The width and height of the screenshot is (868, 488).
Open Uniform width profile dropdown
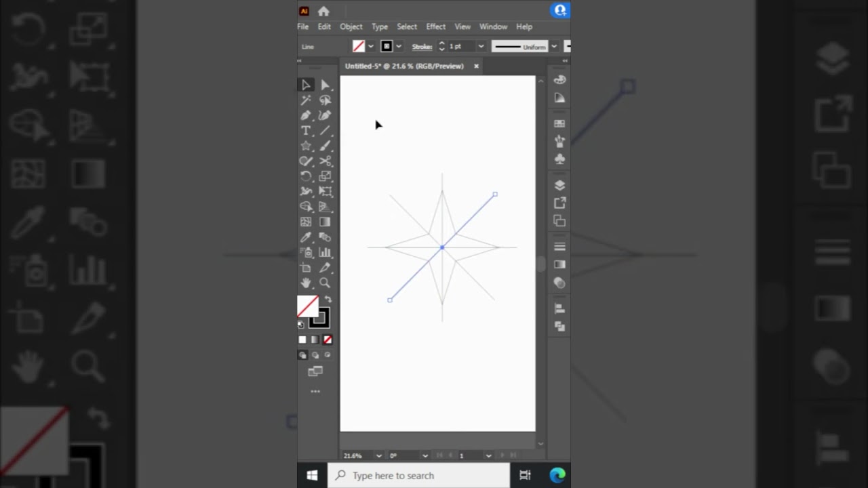[x=554, y=47]
